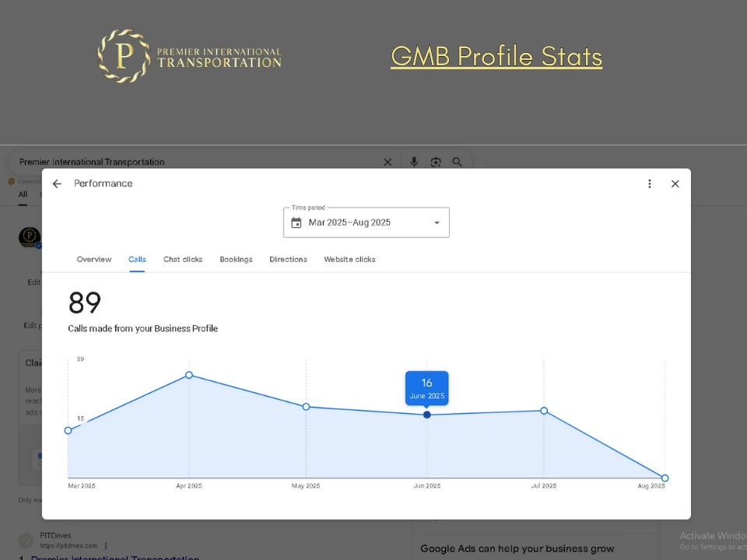
Task: Select the August 2025 data point
Action: pos(665,478)
